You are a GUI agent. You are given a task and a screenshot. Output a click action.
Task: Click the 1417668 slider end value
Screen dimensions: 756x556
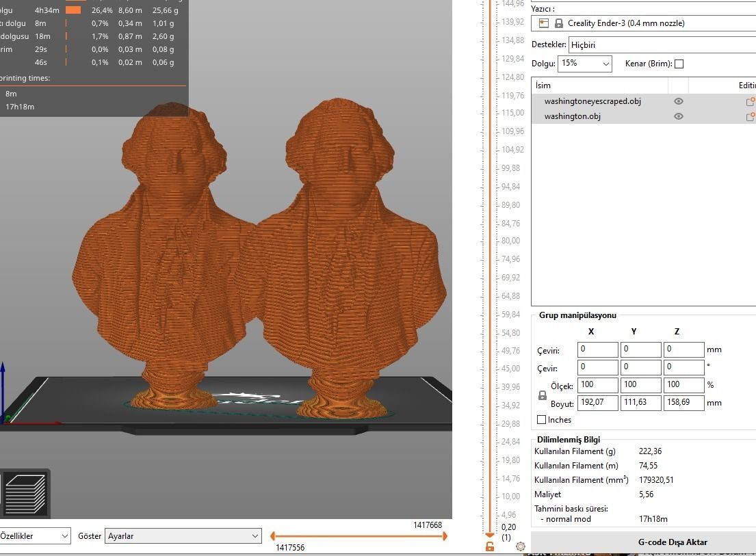tap(428, 525)
